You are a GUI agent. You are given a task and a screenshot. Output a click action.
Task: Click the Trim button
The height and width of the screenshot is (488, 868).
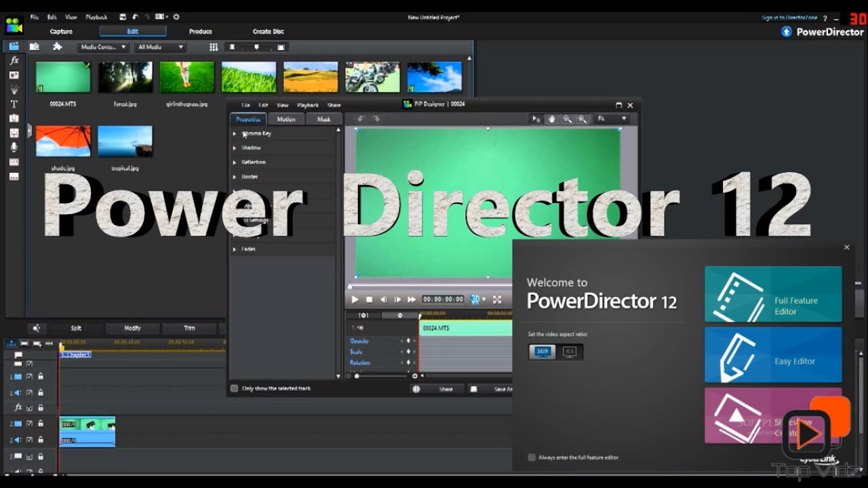(x=189, y=328)
